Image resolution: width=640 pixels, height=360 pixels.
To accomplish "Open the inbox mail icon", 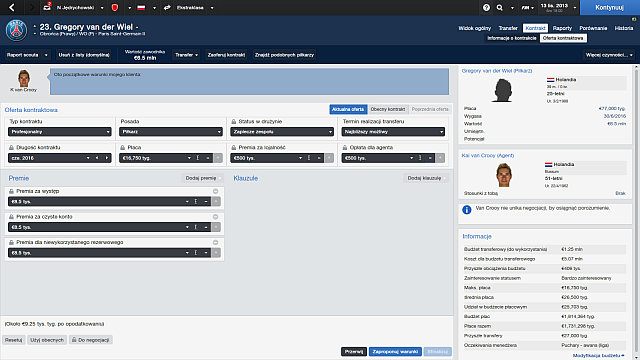I will tap(47, 7).
